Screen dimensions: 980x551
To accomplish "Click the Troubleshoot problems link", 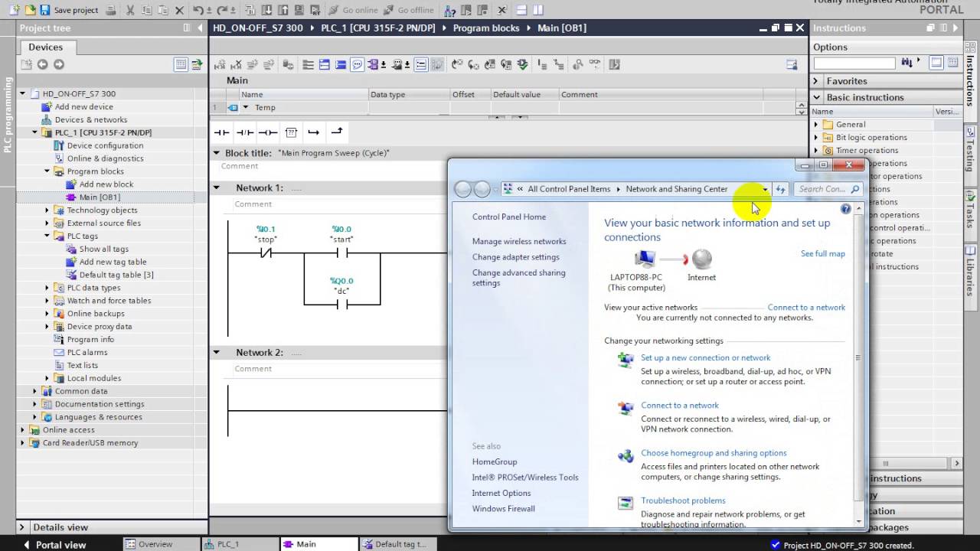I will point(683,500).
